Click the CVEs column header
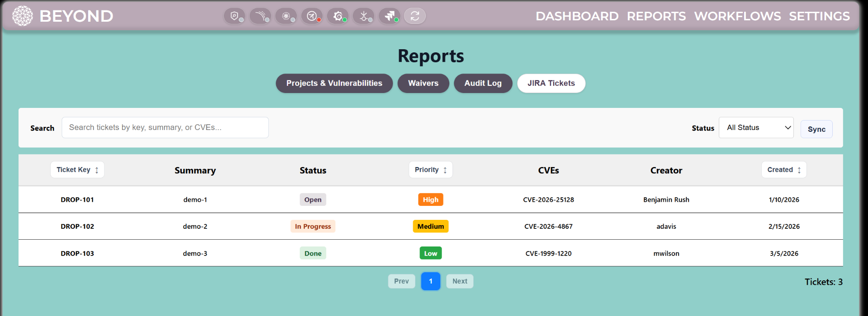The width and height of the screenshot is (868, 316). [548, 171]
